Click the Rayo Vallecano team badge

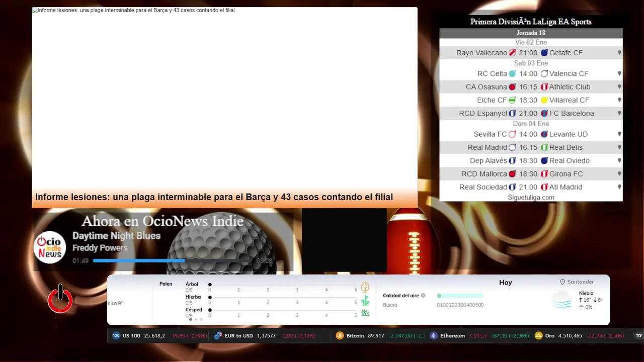[x=512, y=53]
